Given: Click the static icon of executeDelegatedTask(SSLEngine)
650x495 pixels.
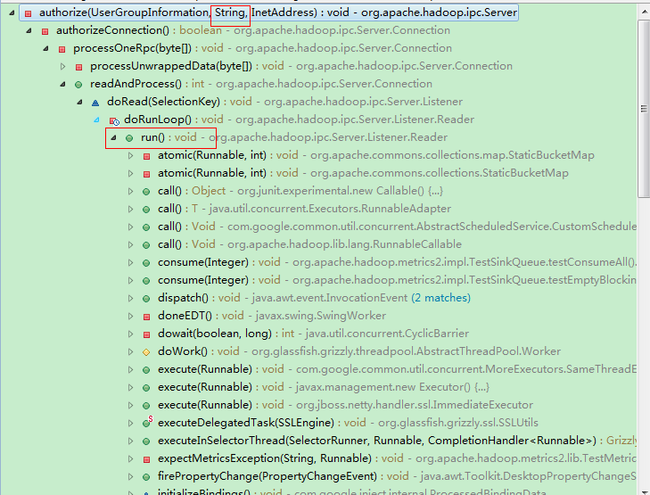Looking at the screenshot, I should pos(148,422).
